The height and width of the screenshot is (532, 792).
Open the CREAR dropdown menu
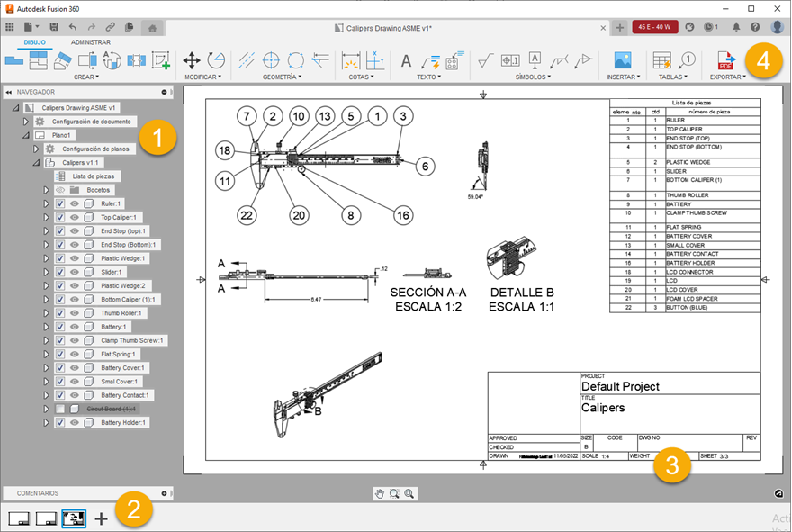[86, 77]
